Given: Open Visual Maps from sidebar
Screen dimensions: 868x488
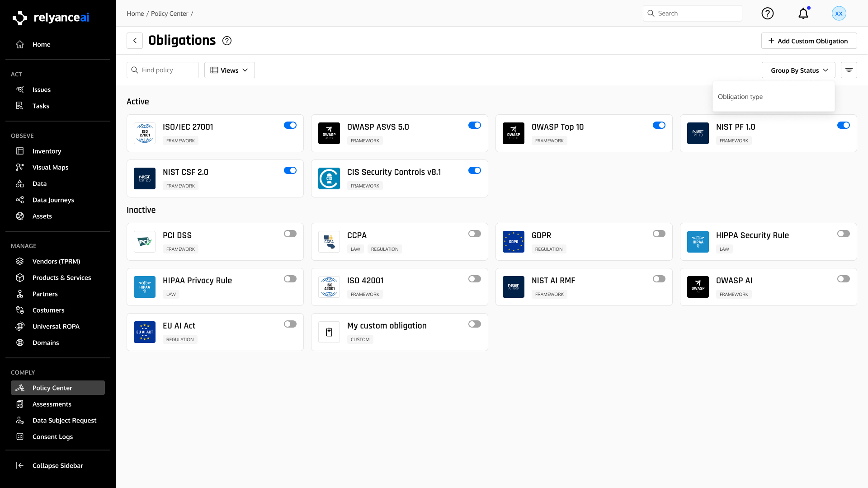Looking at the screenshot, I should click(x=50, y=167).
